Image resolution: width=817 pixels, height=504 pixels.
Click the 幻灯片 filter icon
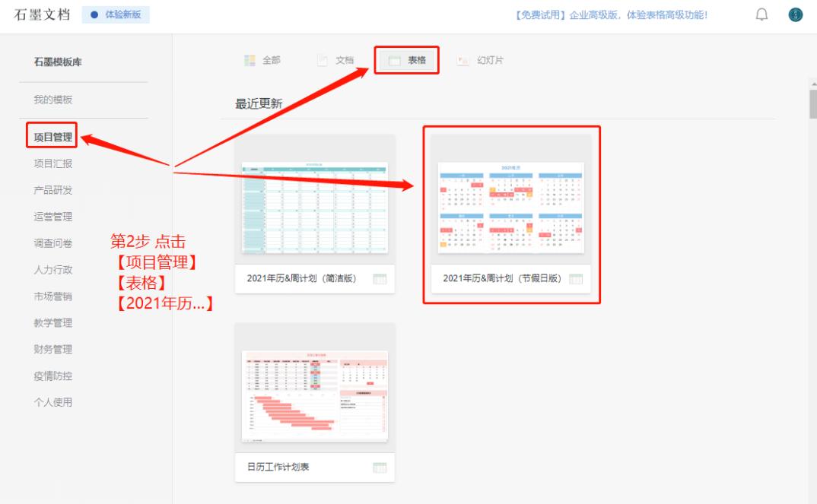[464, 62]
